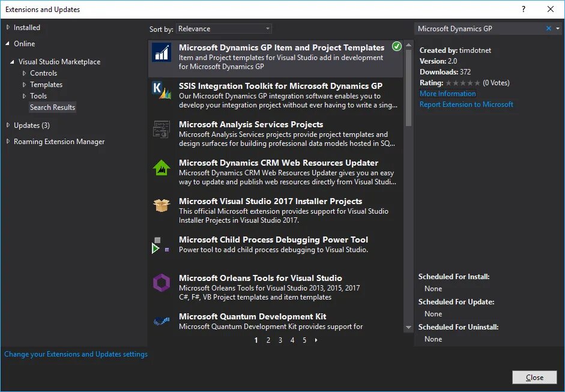The width and height of the screenshot is (565, 392).
Task: Open the search box history dropdown arrow
Action: (558, 28)
